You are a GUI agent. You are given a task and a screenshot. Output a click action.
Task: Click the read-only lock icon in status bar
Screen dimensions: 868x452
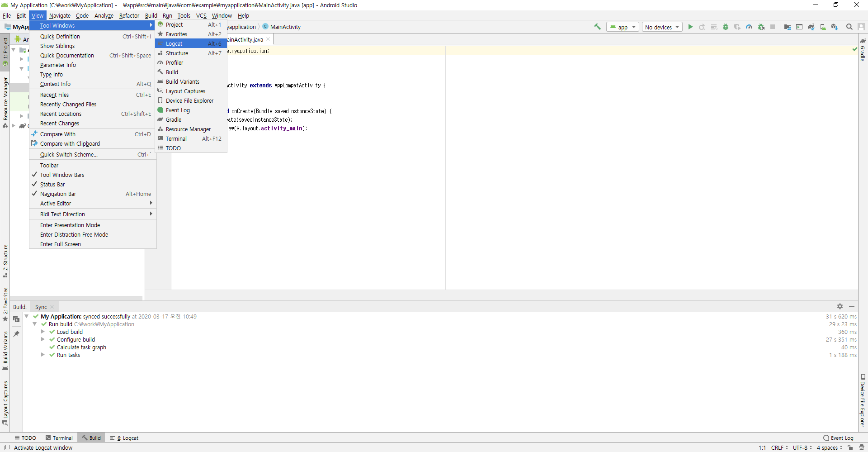[x=850, y=447]
